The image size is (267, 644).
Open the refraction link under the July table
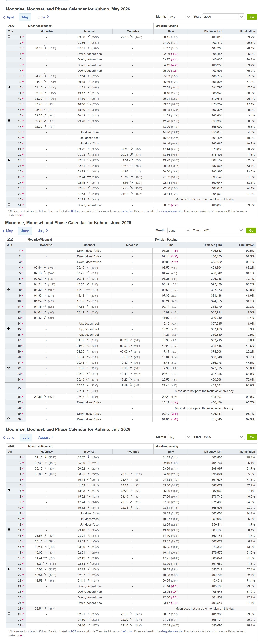pos(127,632)
